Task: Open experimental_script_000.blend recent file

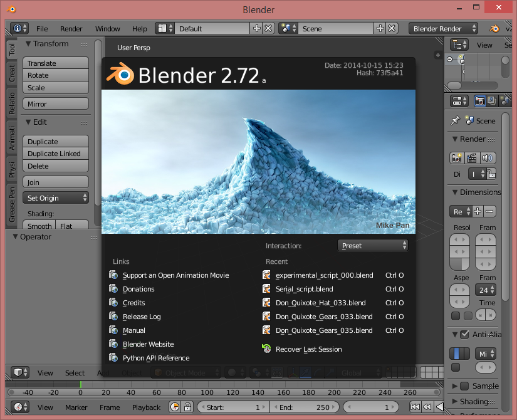Action: [333, 275]
